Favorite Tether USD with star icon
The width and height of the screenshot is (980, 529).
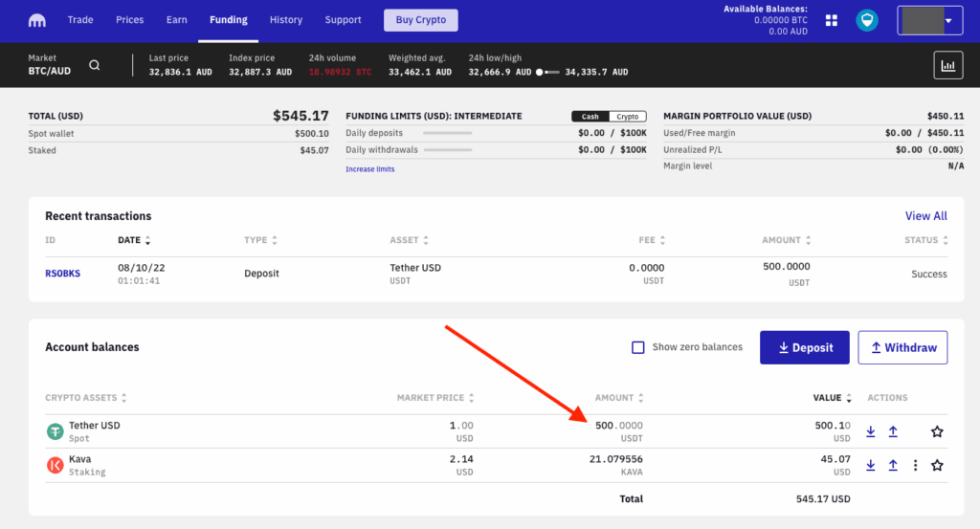[x=937, y=431]
